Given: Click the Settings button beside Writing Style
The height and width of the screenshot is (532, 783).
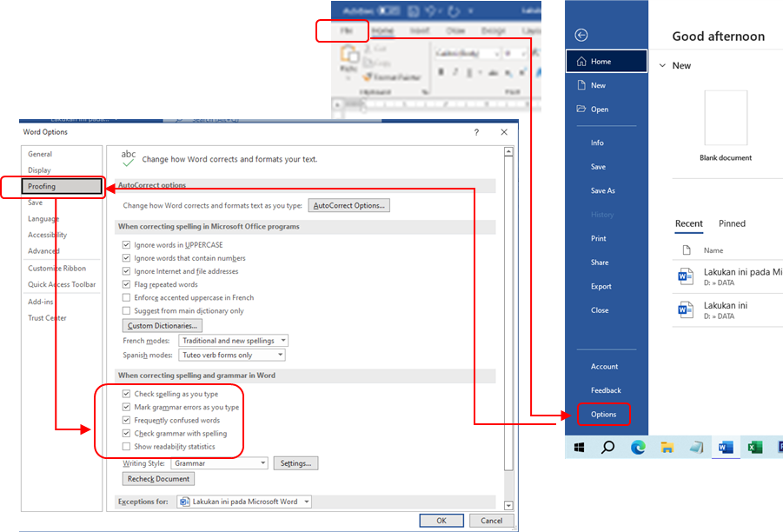Looking at the screenshot, I should point(295,463).
